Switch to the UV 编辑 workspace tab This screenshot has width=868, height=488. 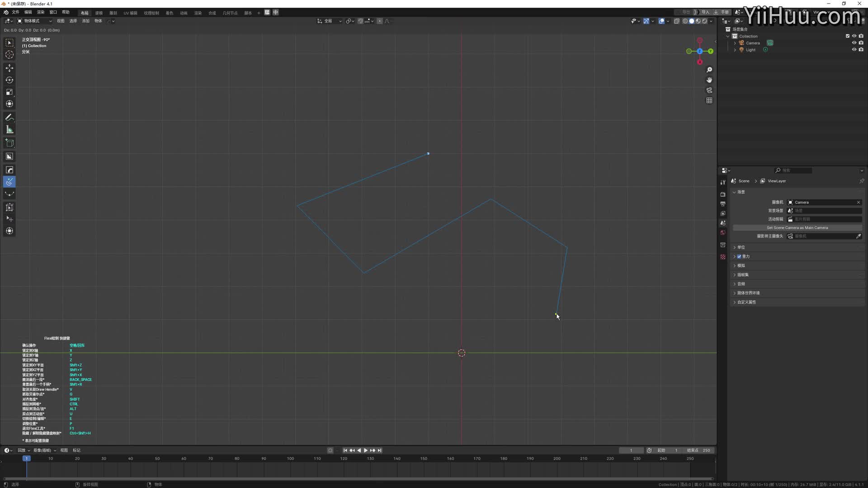(130, 13)
